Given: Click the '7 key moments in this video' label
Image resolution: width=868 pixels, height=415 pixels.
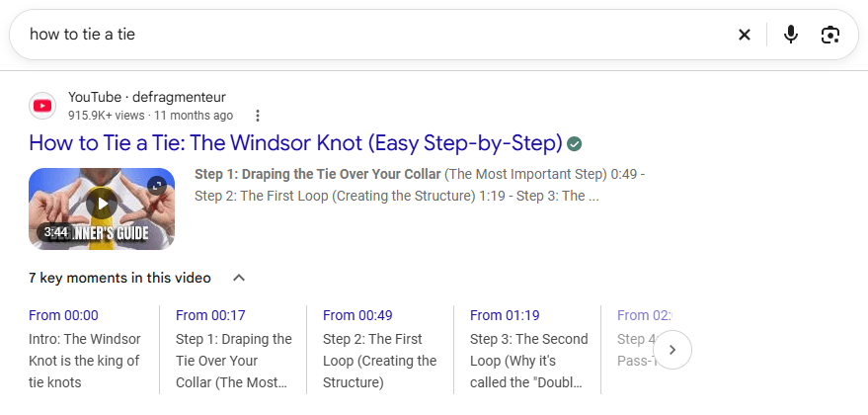Looking at the screenshot, I should point(119,278).
